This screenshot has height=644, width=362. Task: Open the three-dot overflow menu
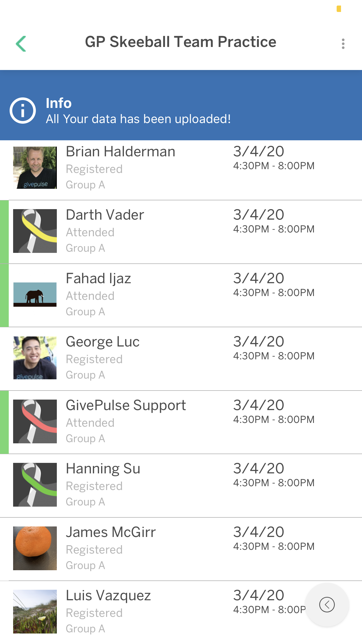[x=343, y=44]
